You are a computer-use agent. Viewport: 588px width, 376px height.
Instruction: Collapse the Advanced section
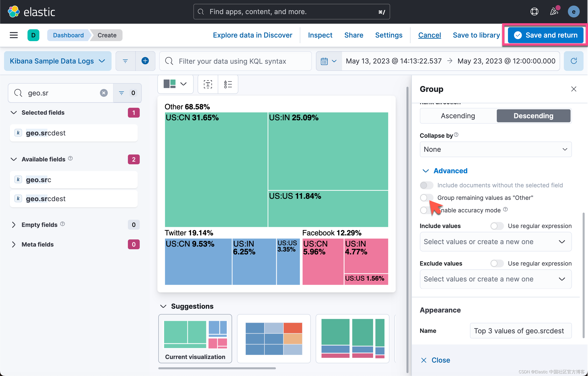pyautogui.click(x=445, y=171)
